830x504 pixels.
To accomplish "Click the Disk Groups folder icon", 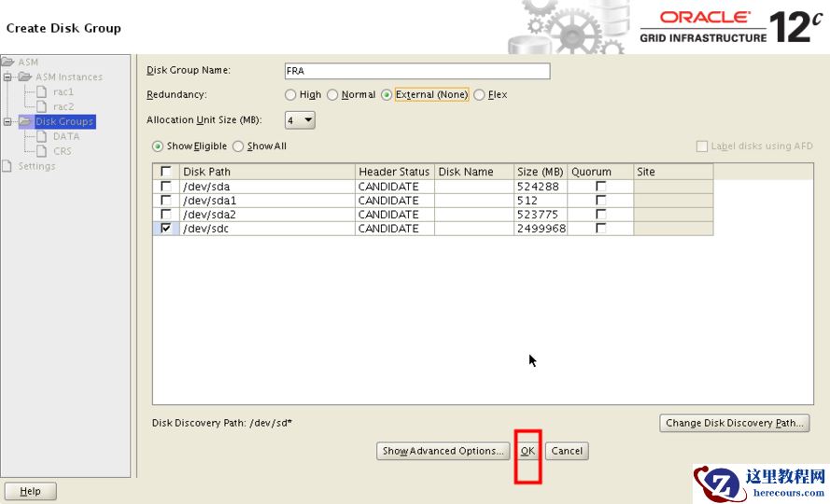I will pyautogui.click(x=25, y=121).
